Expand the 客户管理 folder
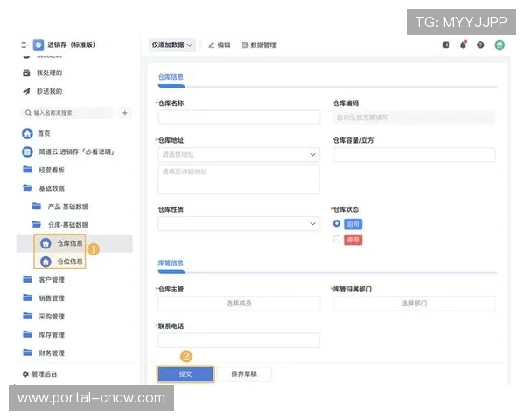 (x=44, y=280)
